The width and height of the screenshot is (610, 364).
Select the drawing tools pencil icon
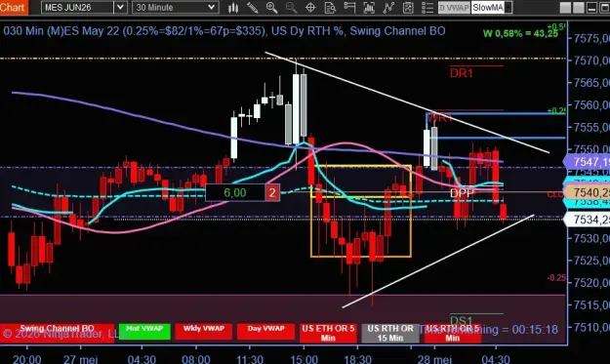(x=252, y=8)
